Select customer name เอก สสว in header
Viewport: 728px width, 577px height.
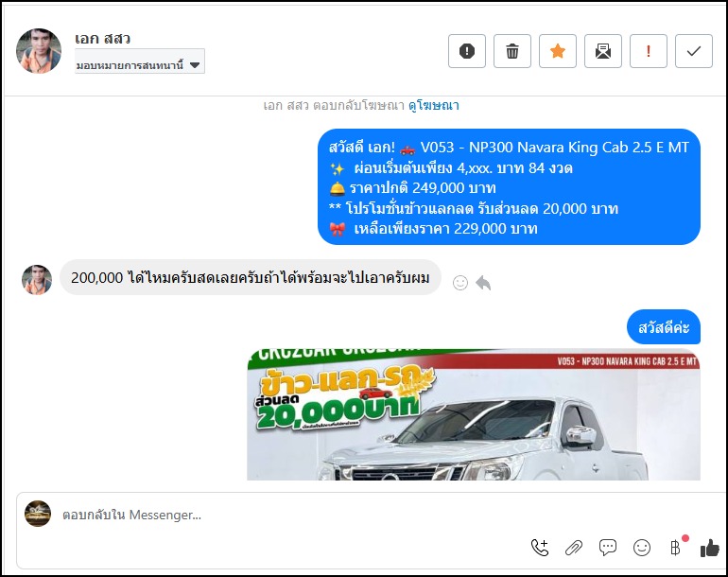pyautogui.click(x=103, y=39)
